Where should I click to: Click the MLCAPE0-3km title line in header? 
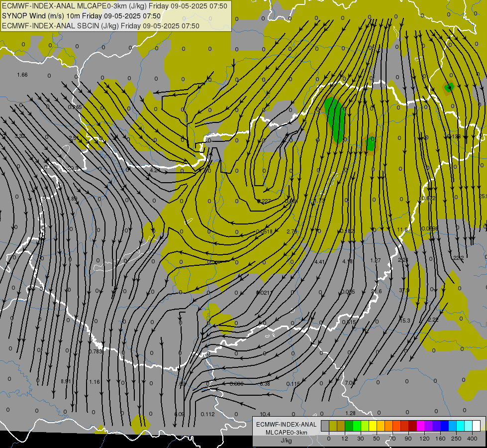coord(114,6)
